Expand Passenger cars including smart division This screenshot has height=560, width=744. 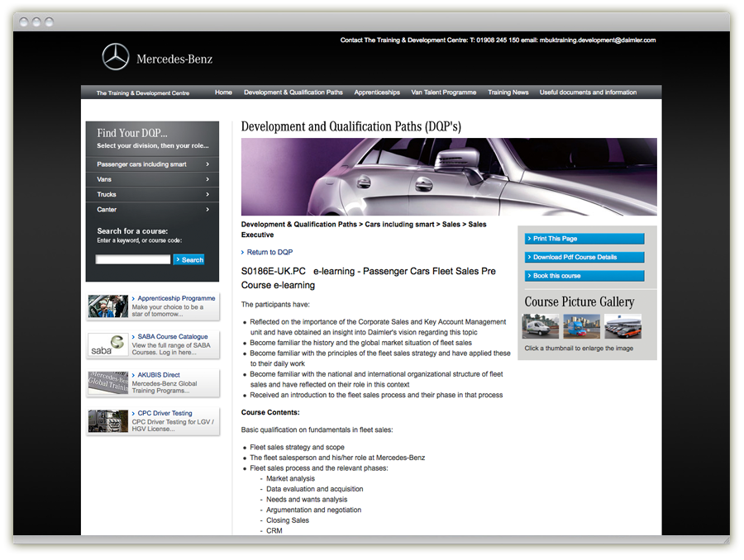152,164
